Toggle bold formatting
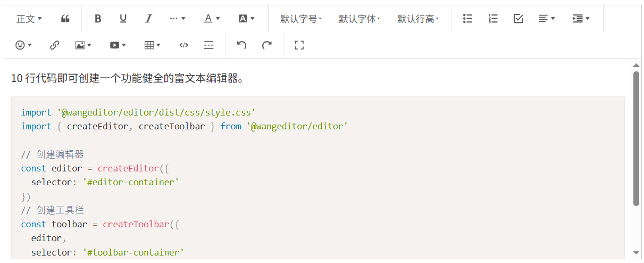 98,19
